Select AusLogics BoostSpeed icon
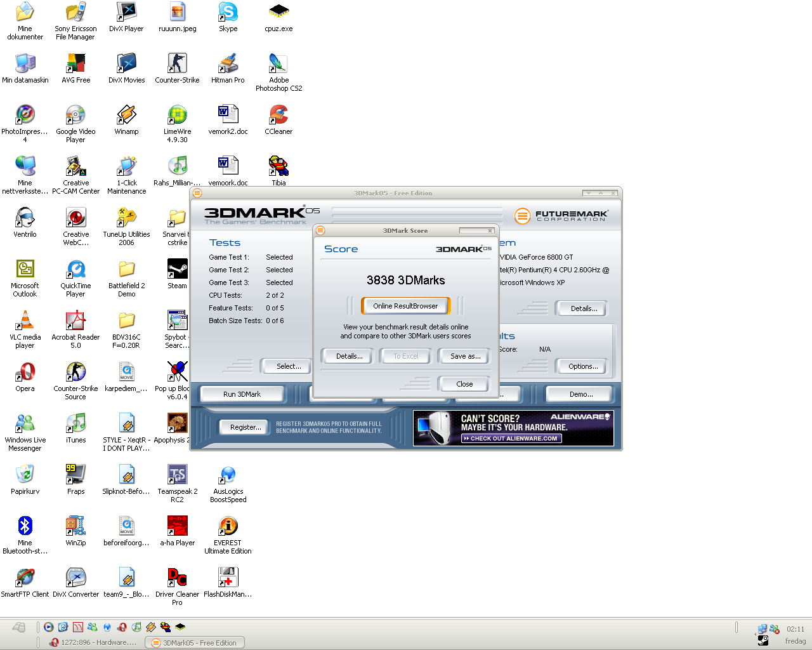The height and width of the screenshot is (650, 812). coord(228,484)
